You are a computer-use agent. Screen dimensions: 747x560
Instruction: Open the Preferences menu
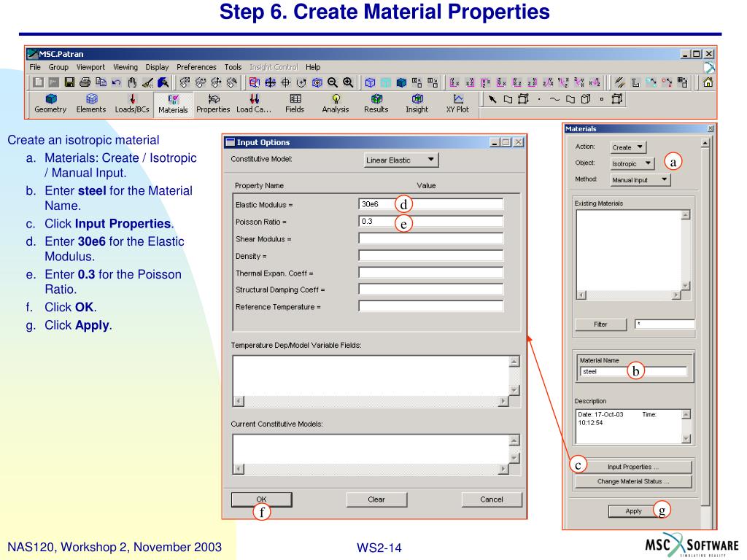(196, 67)
